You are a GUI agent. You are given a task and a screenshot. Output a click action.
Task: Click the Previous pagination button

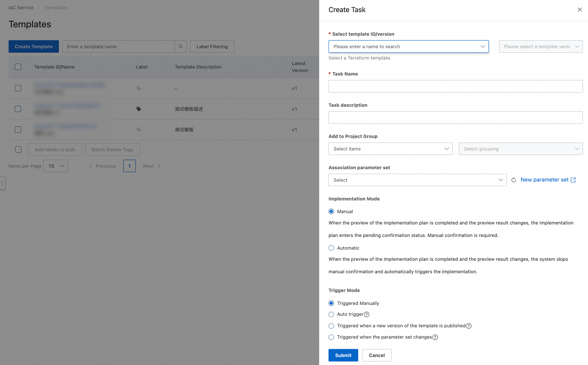pyautogui.click(x=102, y=166)
